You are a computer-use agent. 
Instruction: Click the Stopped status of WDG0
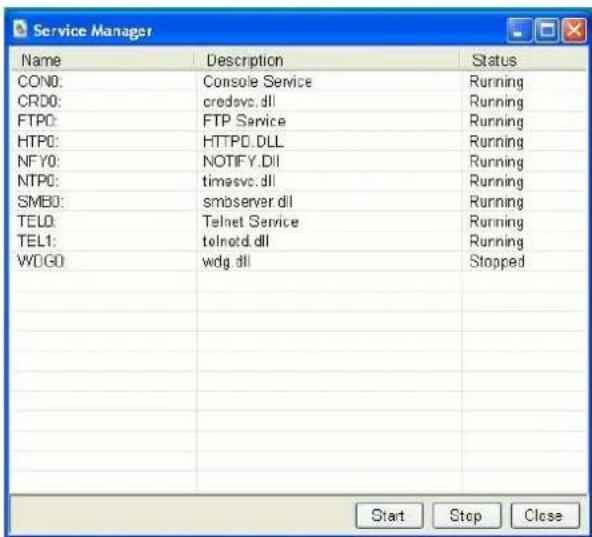[497, 262]
